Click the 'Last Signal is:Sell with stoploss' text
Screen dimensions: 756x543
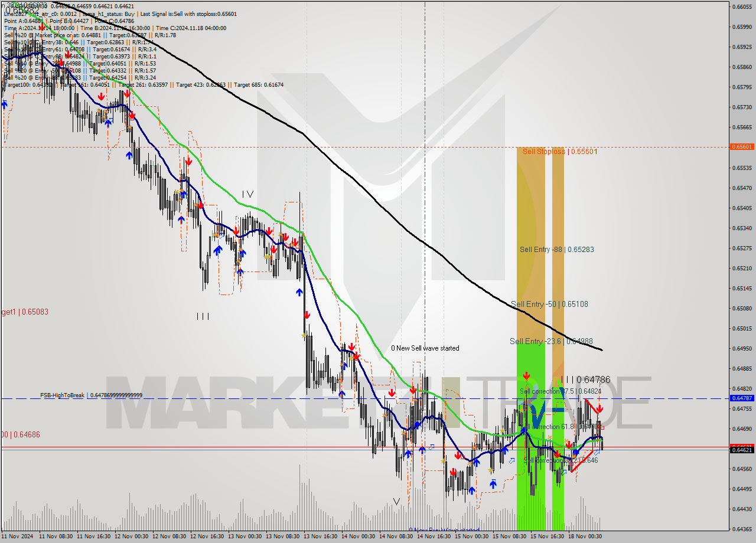[x=188, y=14]
